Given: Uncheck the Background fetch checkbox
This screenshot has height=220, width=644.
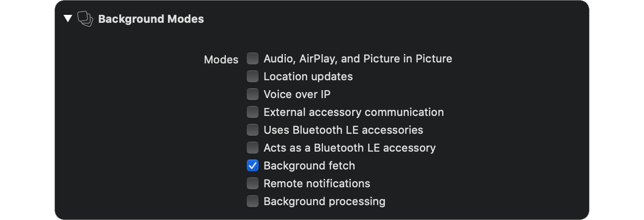Looking at the screenshot, I should (x=253, y=166).
